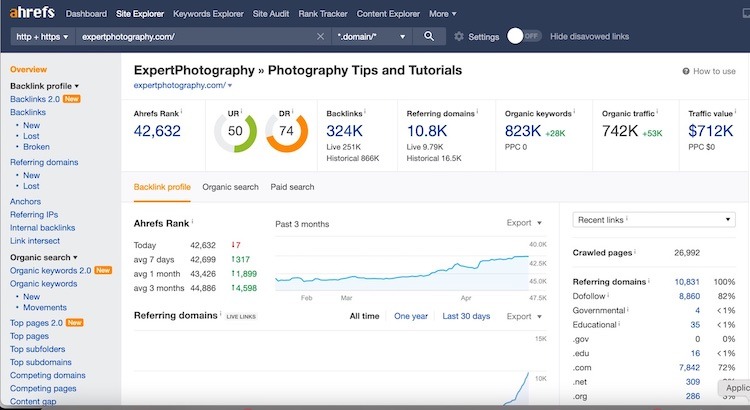Image resolution: width=750 pixels, height=410 pixels.
Task: Open the *.domain/* mode dropdown
Action: pos(372,36)
